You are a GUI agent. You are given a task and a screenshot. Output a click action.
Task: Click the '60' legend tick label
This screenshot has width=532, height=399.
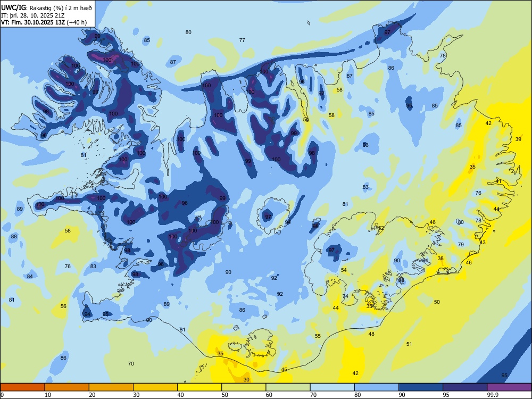pyautogui.click(x=269, y=395)
